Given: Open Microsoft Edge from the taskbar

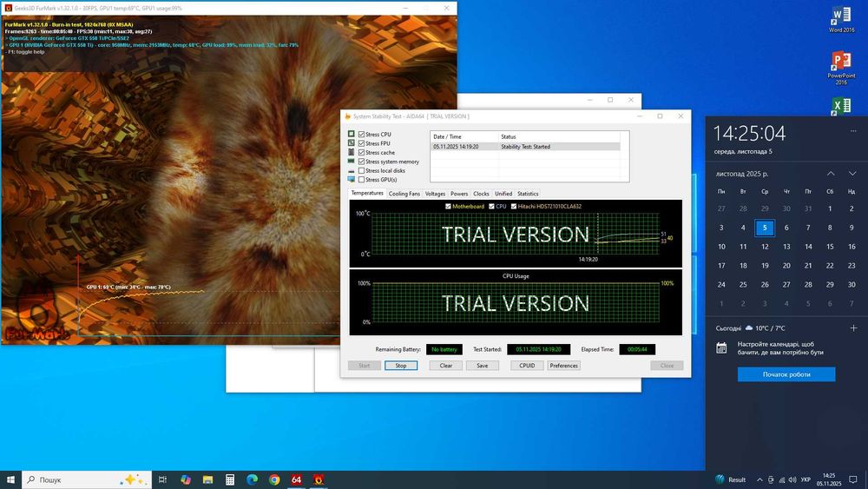Looking at the screenshot, I should 253,479.
